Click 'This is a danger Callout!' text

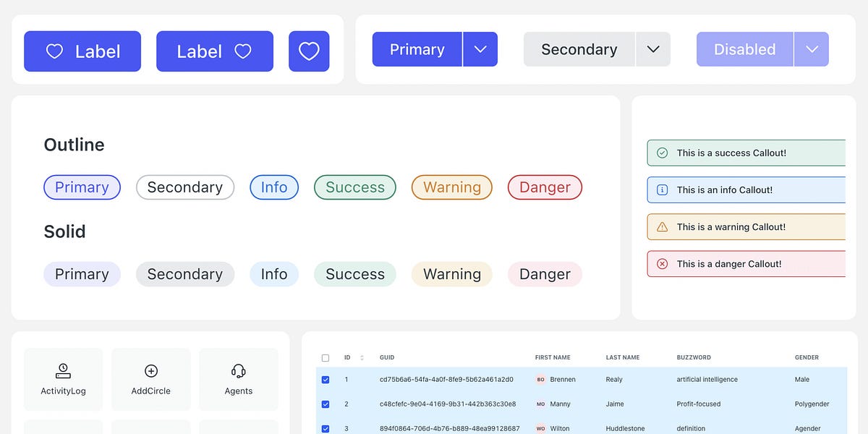point(729,264)
